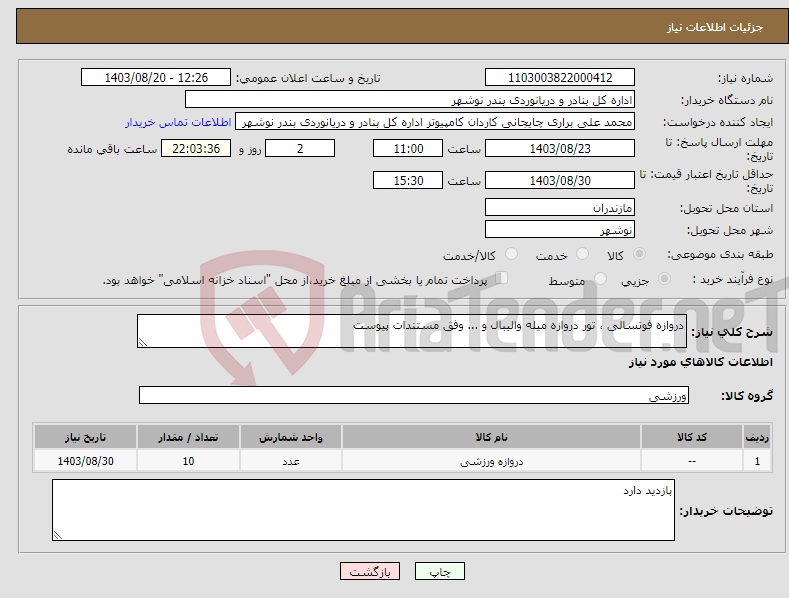Image resolution: width=789 pixels, height=598 pixels.
Task: Click the price validity date 1403/08/30 field
Action: [x=560, y=180]
